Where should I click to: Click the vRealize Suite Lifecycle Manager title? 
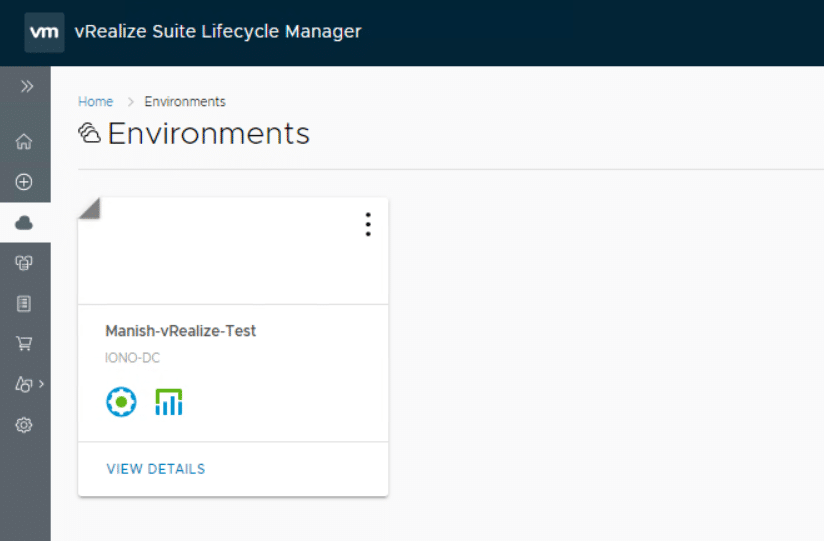[x=218, y=32]
